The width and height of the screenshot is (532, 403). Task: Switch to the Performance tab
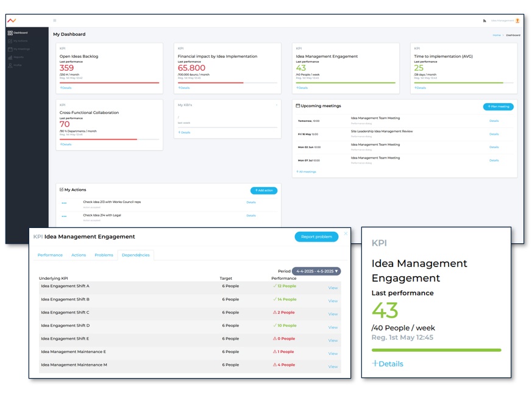pos(50,255)
